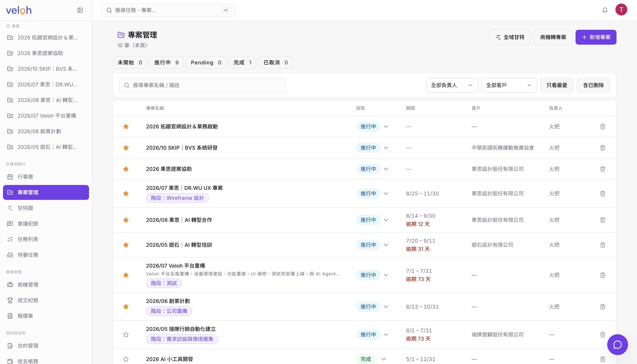
Task: Open 行事曆 calendar in sidebar
Action: pyautogui.click(x=46, y=177)
